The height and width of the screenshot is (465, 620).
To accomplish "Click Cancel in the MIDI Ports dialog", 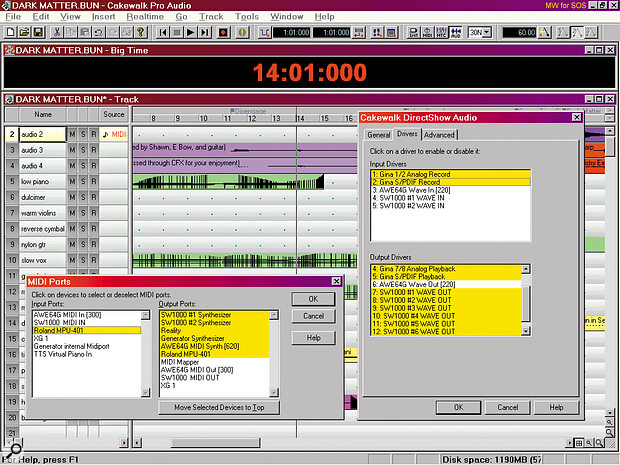I will (x=313, y=316).
